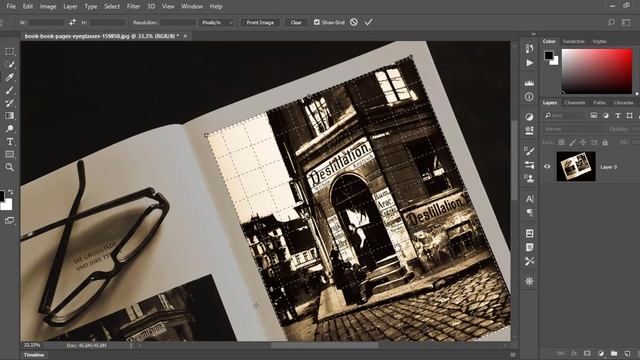Commit the perspective crop with checkmark
Screen dimensions: 640x360
pyautogui.click(x=369, y=22)
